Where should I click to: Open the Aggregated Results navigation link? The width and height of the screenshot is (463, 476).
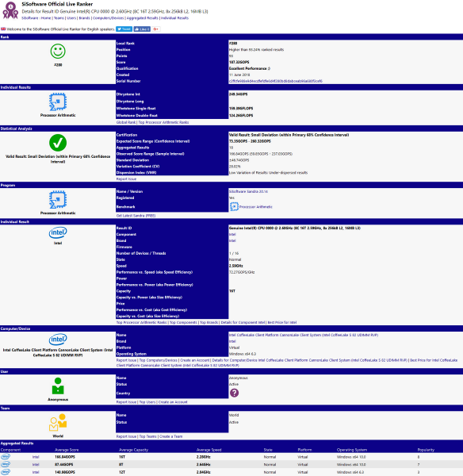(x=142, y=18)
